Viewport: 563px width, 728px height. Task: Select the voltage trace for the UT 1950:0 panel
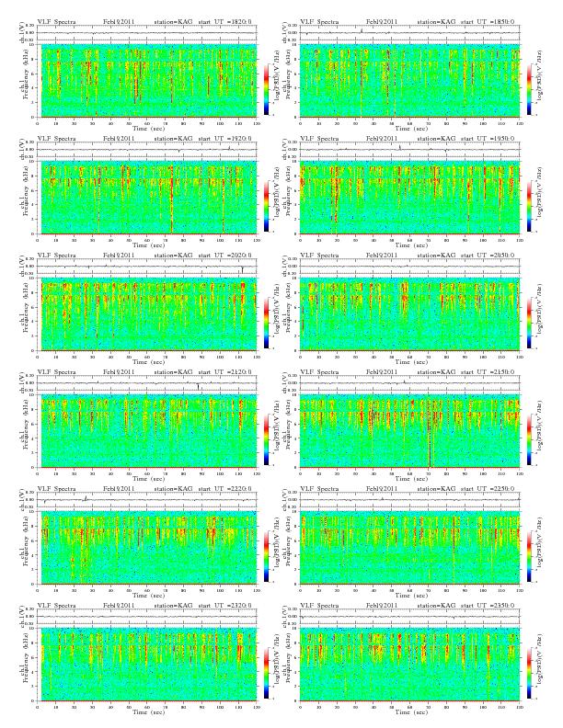[x=409, y=150]
